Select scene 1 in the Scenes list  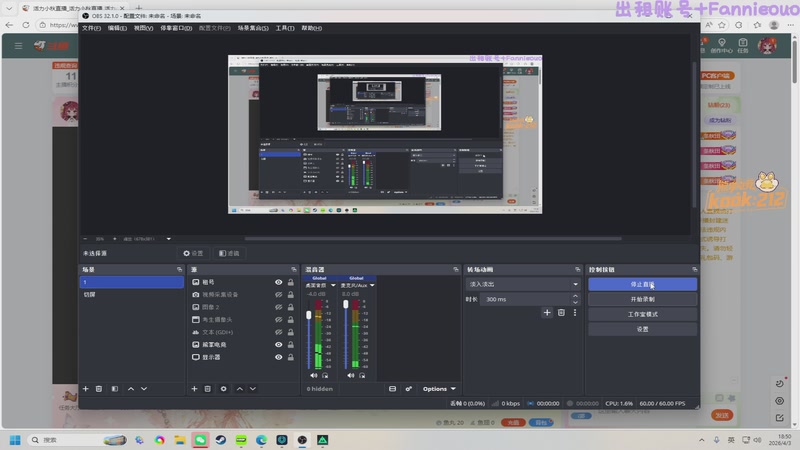click(132, 282)
